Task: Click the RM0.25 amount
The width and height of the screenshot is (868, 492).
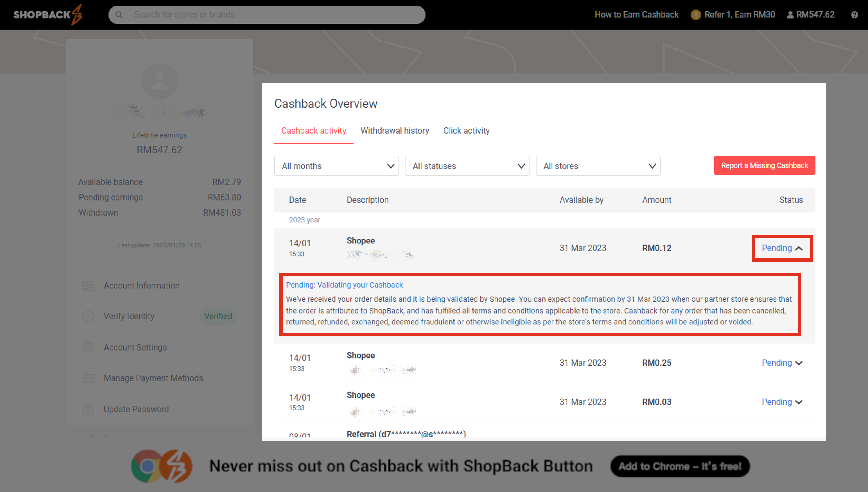Action: coord(656,363)
